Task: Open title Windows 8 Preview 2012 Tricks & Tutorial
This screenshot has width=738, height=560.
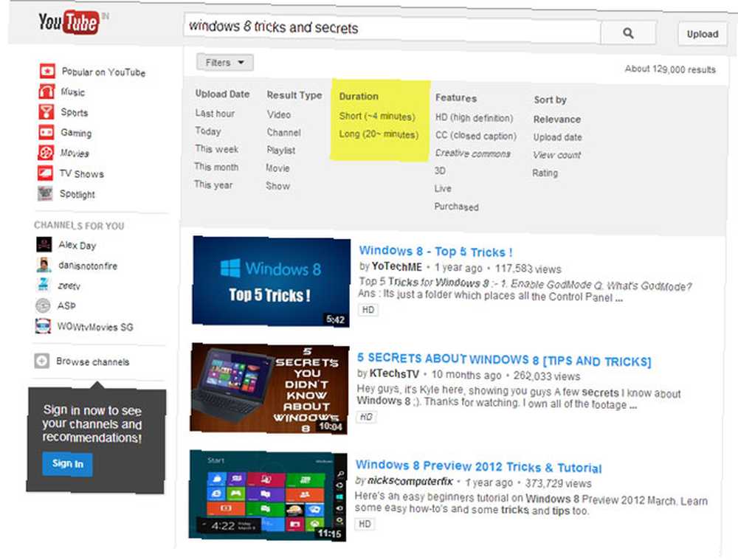Action: tap(479, 466)
